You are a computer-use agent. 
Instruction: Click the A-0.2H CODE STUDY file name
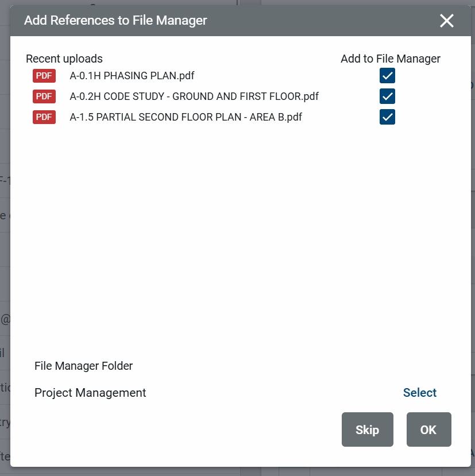(x=194, y=96)
